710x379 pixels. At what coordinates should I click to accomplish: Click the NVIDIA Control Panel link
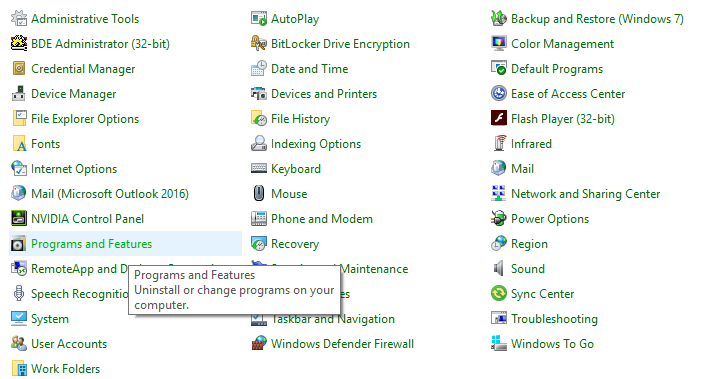[x=87, y=219]
